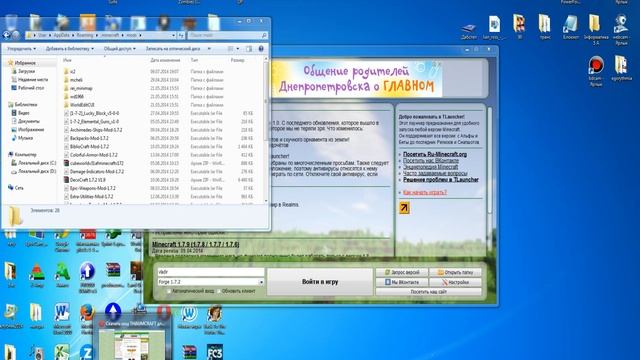Screen dimensions: 640x360
Task: Click the yellow arrow icon in TLauncher sidebar
Action: tap(404, 208)
